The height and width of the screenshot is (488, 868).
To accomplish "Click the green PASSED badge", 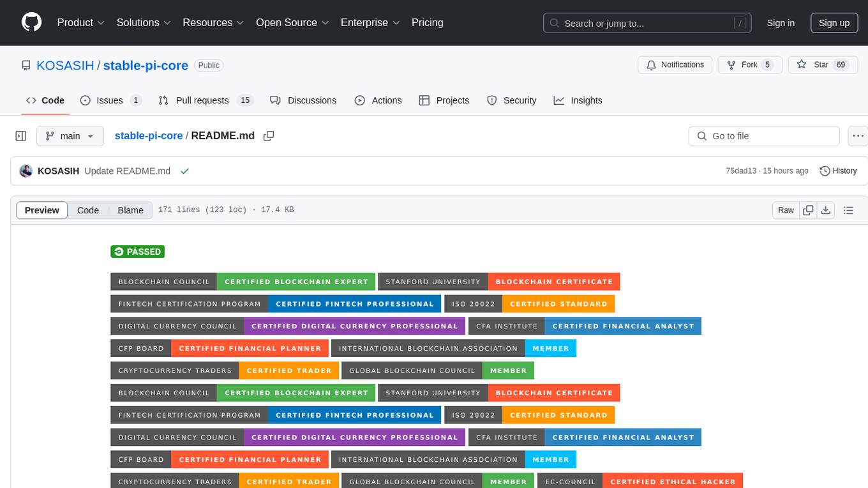I will pos(137,252).
